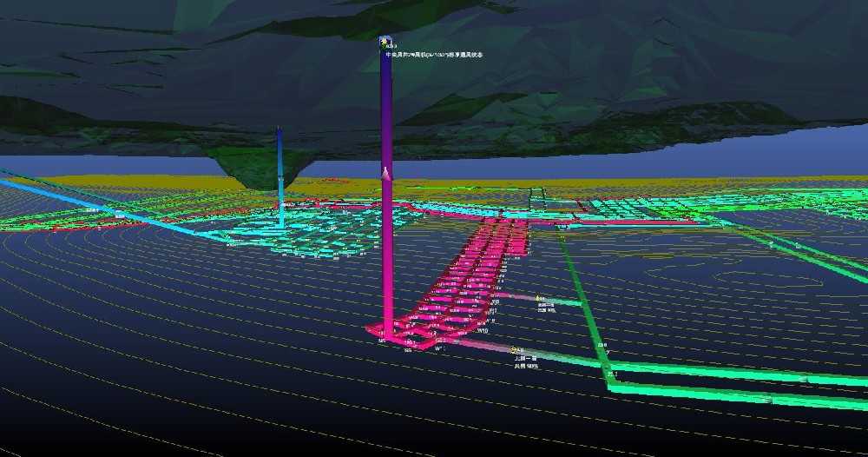
Task: Select the white airflow arrow on the purple shaft
Action: 385,175
